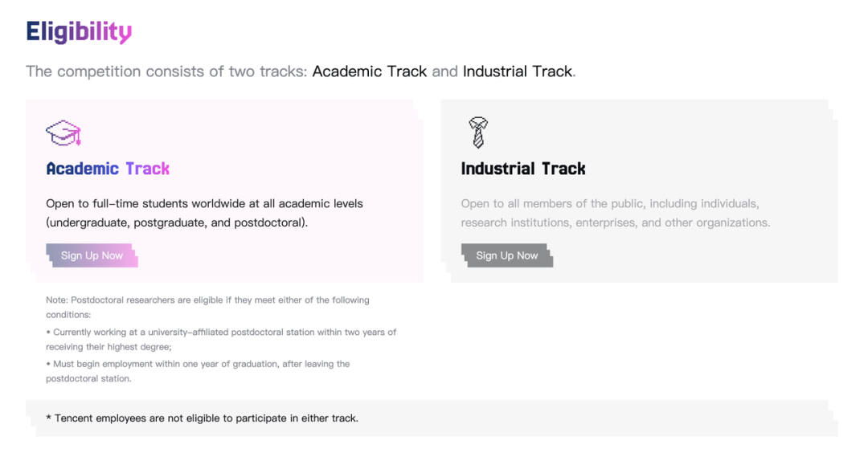The image size is (868, 453).
Task: Click the "Open to full-time students worldwide" line
Action: point(204,204)
